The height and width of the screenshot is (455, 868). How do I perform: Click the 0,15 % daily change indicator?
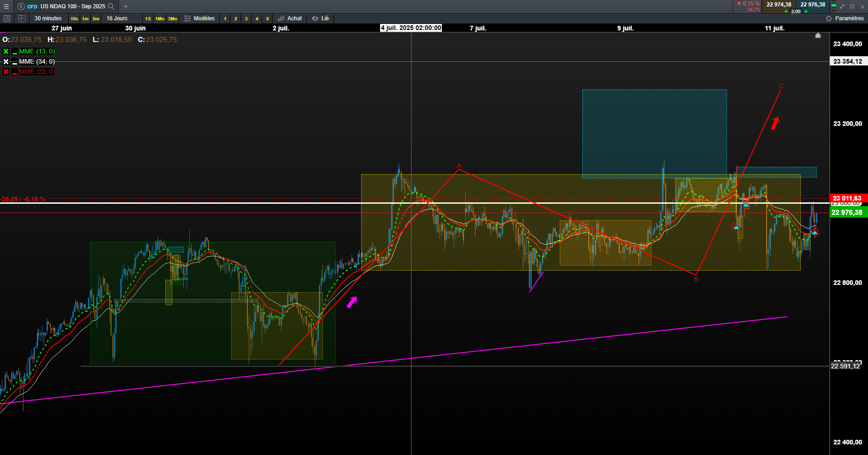(748, 4)
